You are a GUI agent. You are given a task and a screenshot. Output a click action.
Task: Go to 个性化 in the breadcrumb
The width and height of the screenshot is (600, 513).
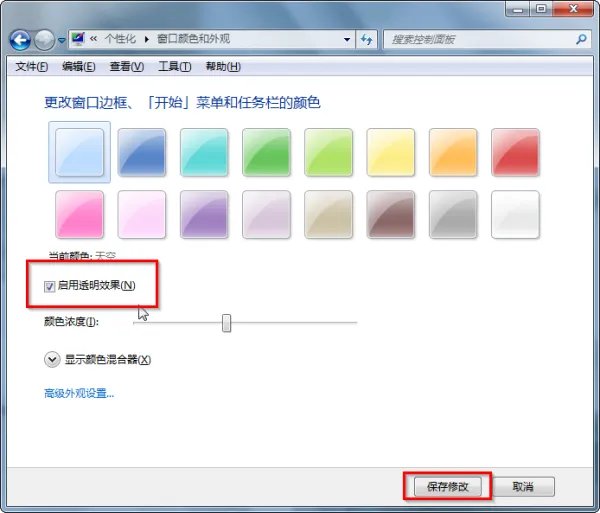click(x=120, y=39)
